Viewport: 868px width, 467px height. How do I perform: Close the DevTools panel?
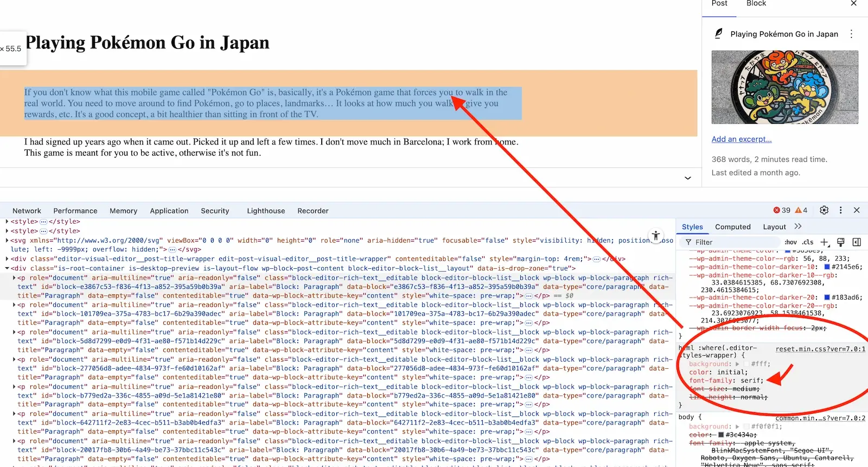[x=857, y=210]
